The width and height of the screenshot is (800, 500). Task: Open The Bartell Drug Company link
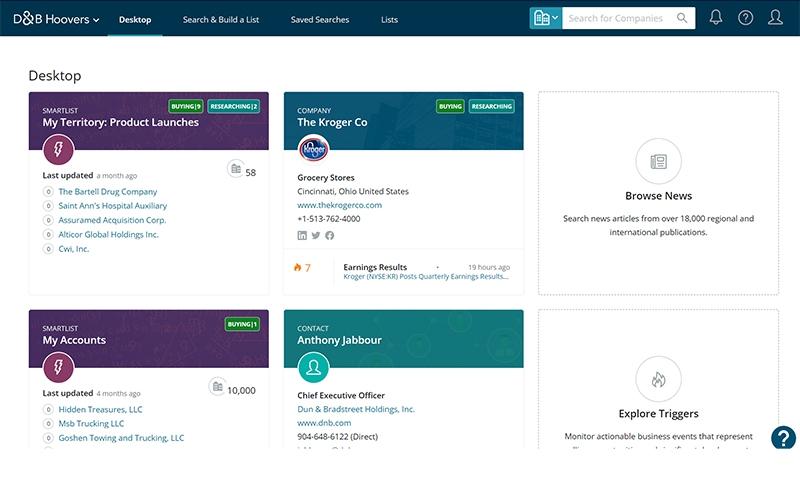[x=108, y=191]
